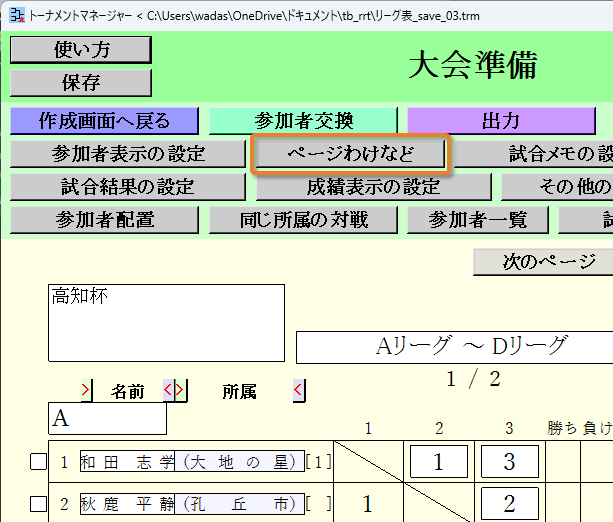Go back with 作成画面へ戻る button
The height and width of the screenshot is (522, 613).
[104, 121]
